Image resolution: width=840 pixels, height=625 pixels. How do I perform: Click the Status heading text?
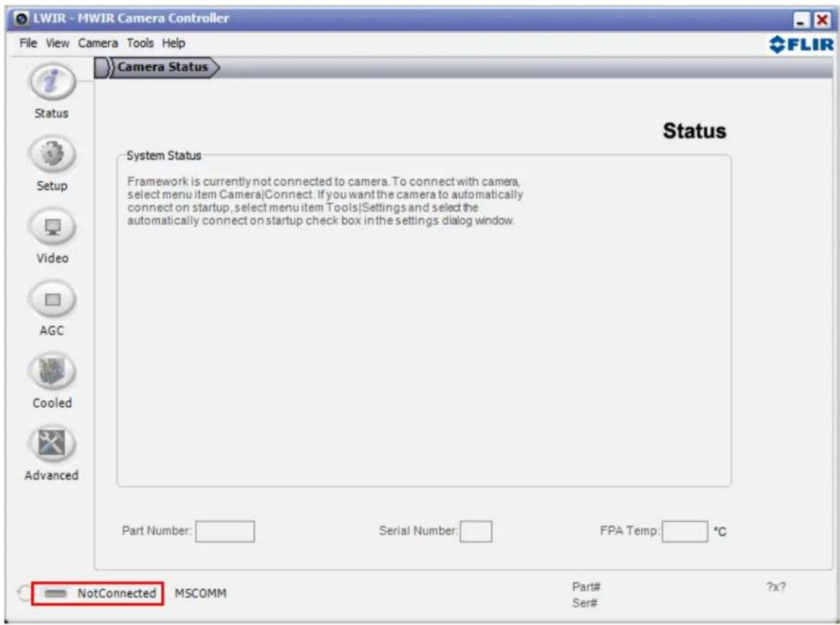click(695, 131)
